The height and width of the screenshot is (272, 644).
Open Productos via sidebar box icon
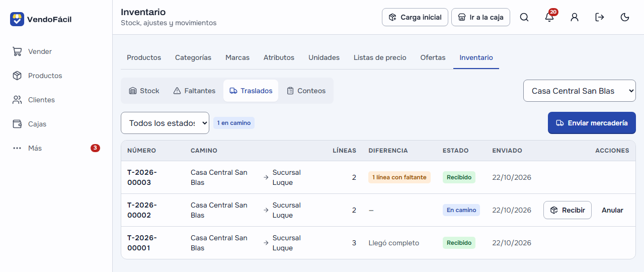[17, 76]
